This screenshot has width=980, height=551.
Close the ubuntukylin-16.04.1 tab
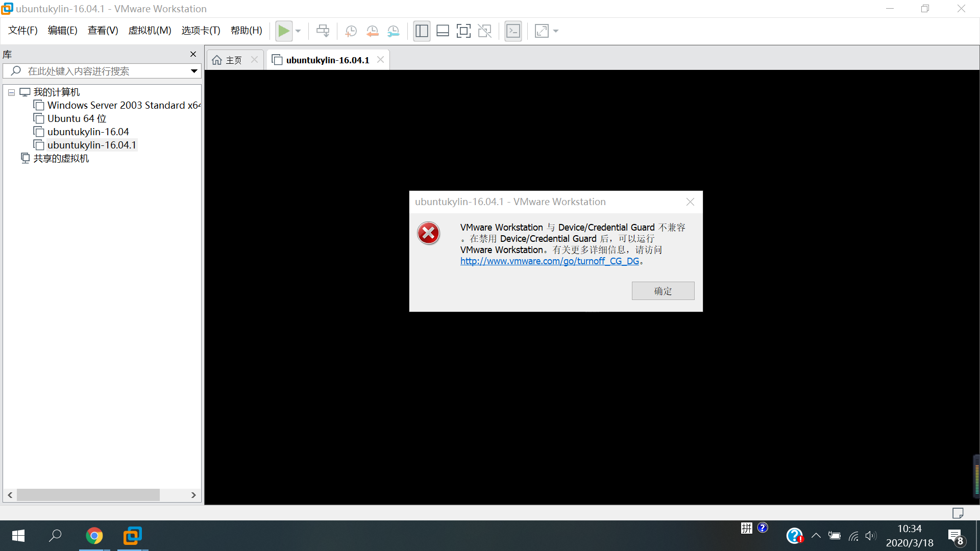click(x=380, y=60)
